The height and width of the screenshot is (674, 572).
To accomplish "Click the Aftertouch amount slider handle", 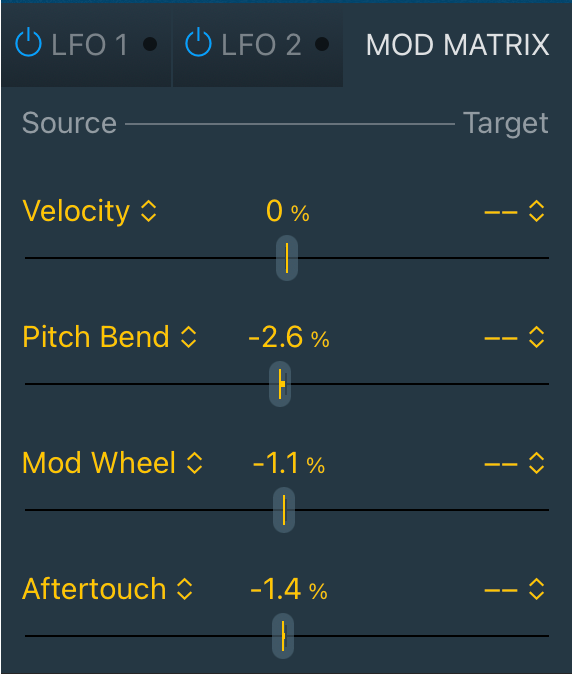I will (283, 636).
